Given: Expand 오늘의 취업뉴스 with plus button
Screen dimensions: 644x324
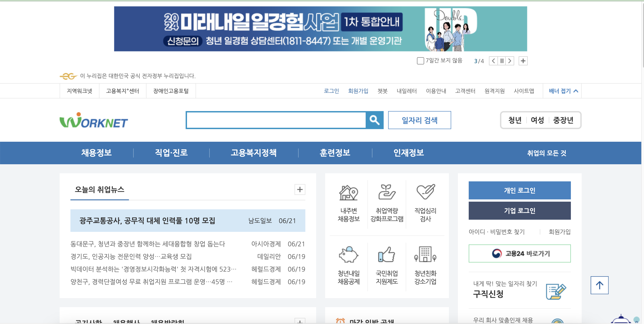Looking at the screenshot, I should pos(299,190).
